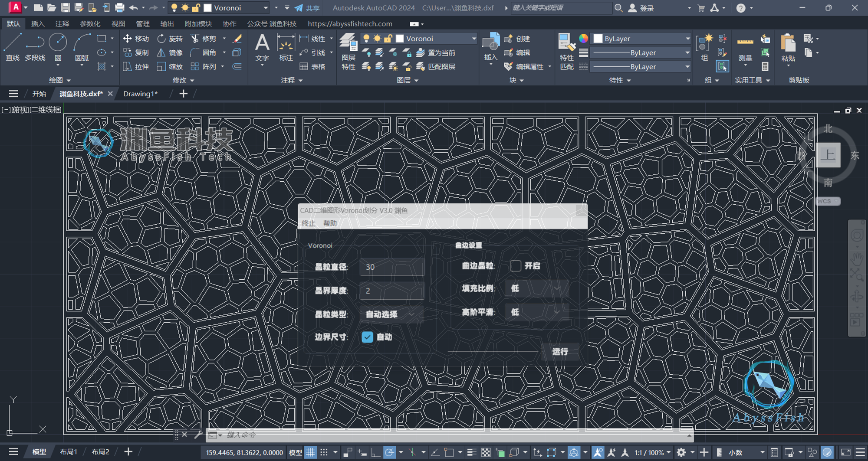Image resolution: width=868 pixels, height=461 pixels.
Task: Click the Undo arrow in quick access toolbar
Action: pyautogui.click(x=133, y=8)
